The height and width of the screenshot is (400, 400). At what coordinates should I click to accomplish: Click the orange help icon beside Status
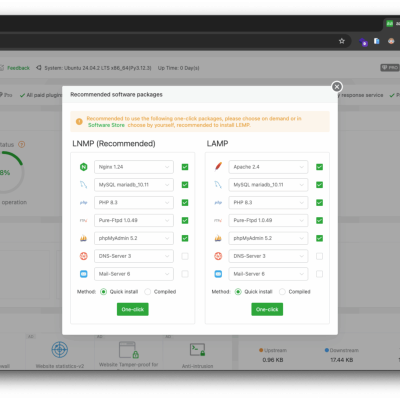pos(22,145)
